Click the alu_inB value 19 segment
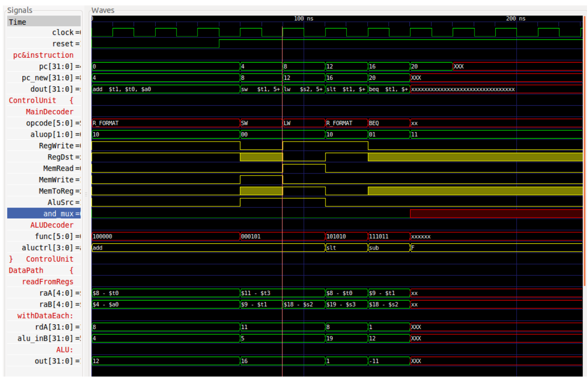This screenshot has width=588, height=378. click(x=346, y=338)
